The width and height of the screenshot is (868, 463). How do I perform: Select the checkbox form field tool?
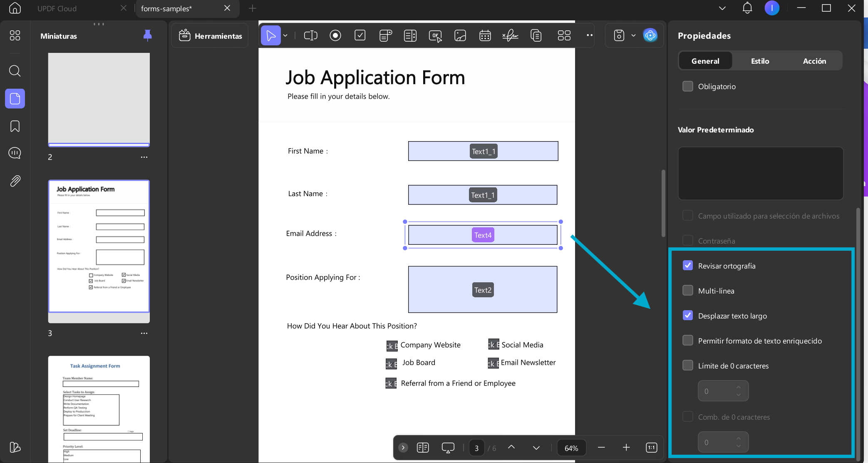coord(360,36)
